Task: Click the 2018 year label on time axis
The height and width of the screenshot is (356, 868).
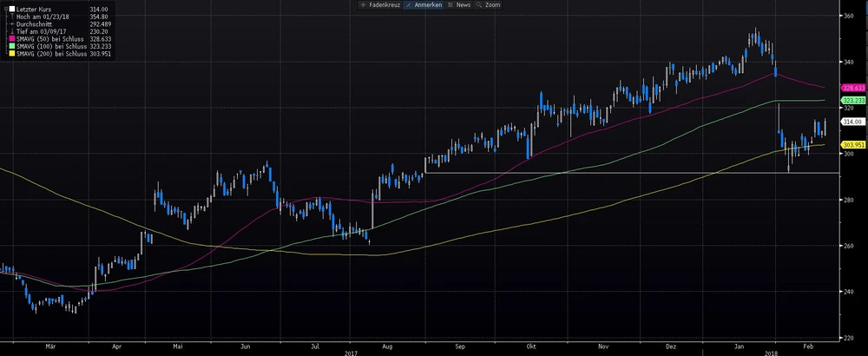Action: (771, 352)
